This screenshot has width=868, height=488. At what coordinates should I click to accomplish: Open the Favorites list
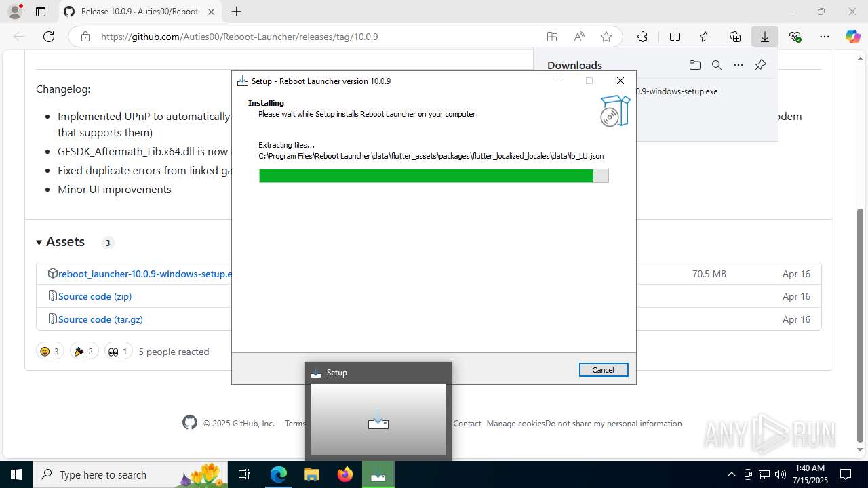[705, 37]
